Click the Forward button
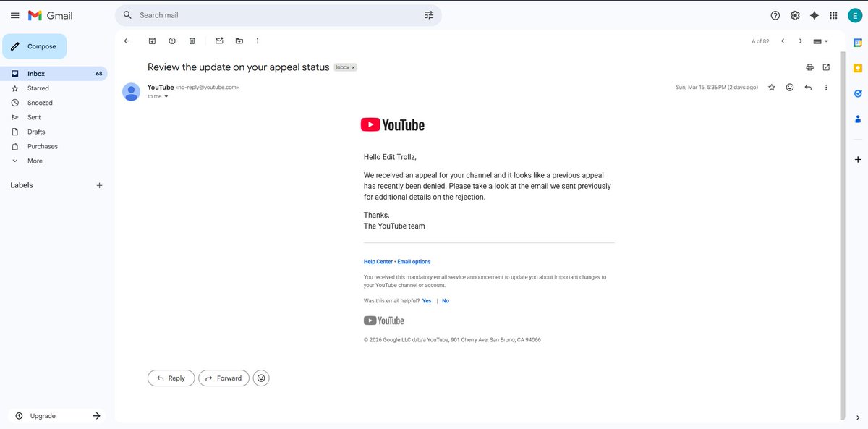The image size is (868, 429). (x=224, y=378)
